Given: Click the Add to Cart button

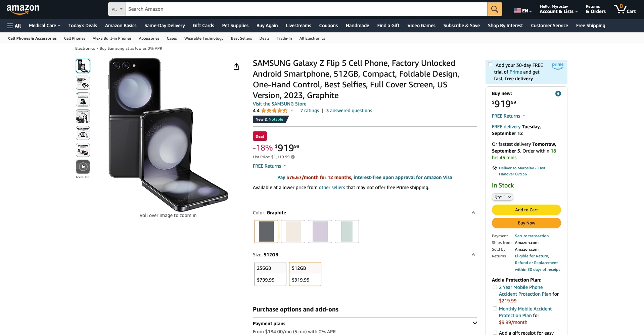Looking at the screenshot, I should (x=526, y=210).
